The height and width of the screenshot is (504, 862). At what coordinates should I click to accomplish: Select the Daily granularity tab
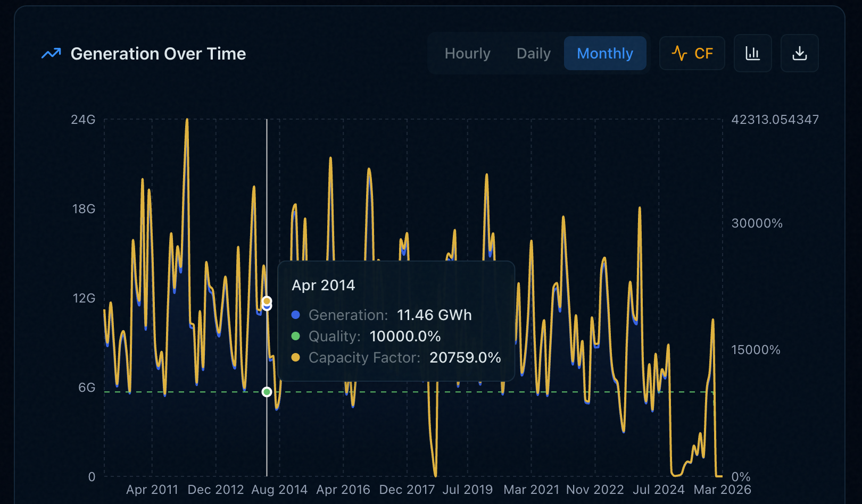coord(533,53)
